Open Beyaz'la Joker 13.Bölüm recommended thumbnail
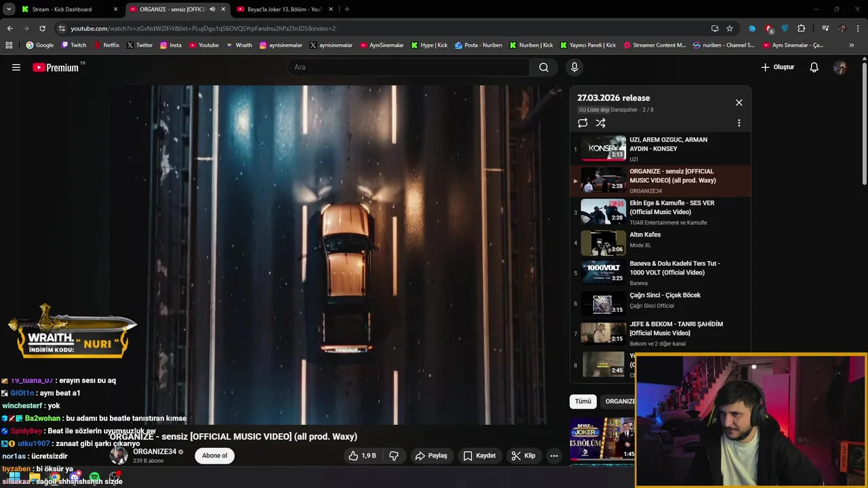The height and width of the screenshot is (488, 868). tap(602, 439)
